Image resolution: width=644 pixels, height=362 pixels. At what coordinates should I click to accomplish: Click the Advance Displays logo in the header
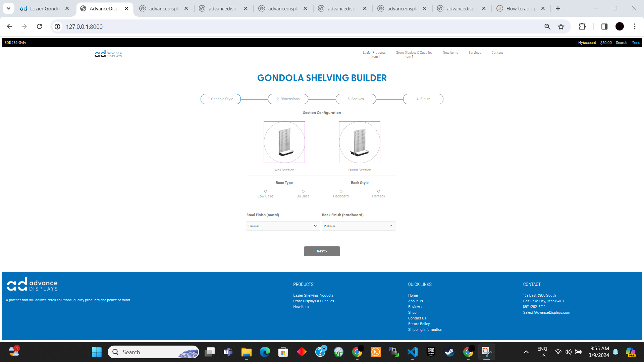108,54
